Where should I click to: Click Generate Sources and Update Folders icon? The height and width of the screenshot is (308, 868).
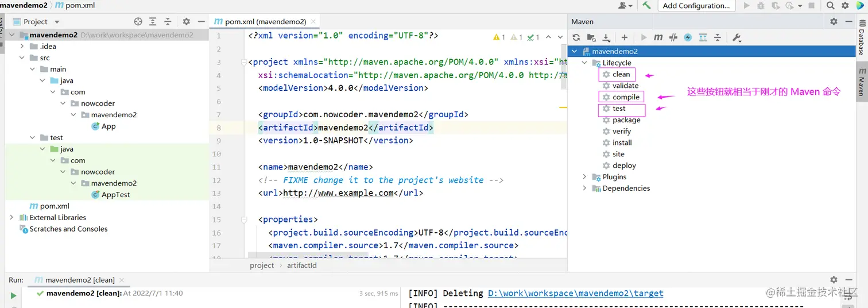(591, 37)
